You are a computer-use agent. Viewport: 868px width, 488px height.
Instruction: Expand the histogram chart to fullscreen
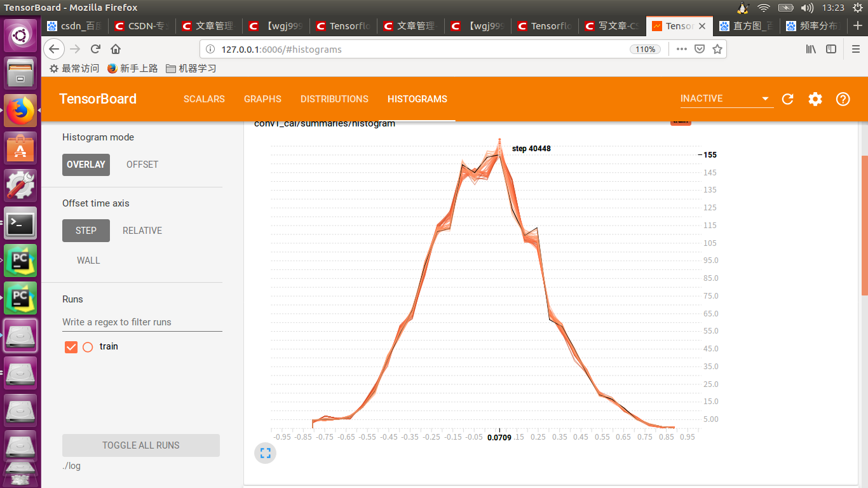click(x=265, y=453)
